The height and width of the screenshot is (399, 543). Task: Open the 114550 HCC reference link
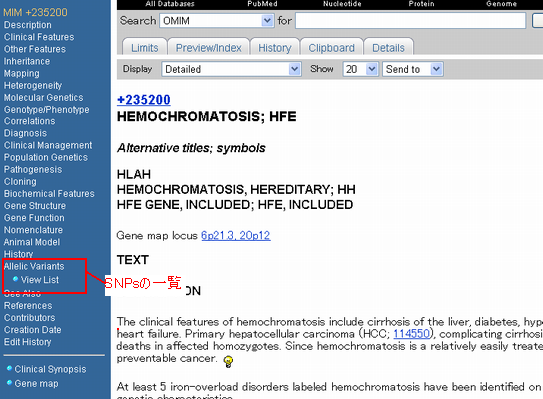pyautogui.click(x=412, y=334)
